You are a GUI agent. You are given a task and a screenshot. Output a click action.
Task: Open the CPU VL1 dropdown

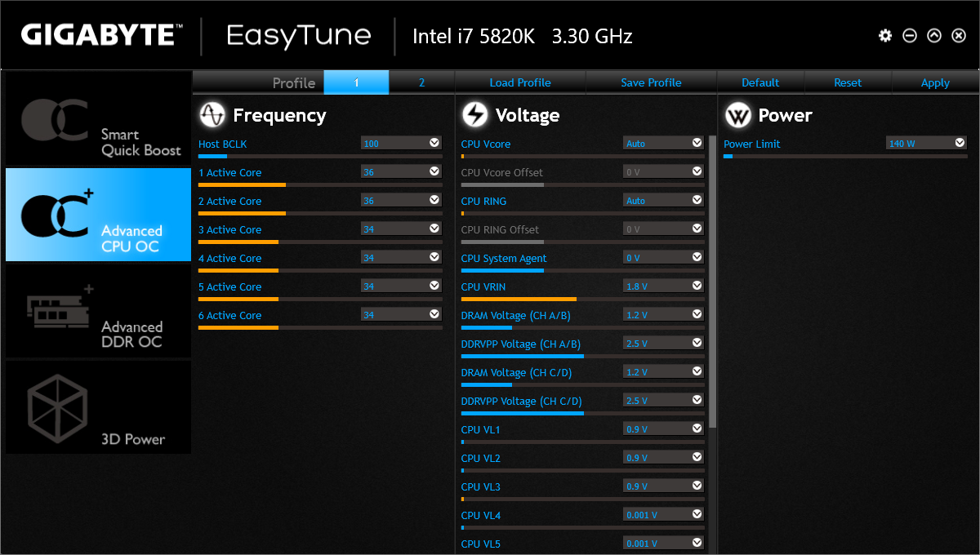pos(663,428)
